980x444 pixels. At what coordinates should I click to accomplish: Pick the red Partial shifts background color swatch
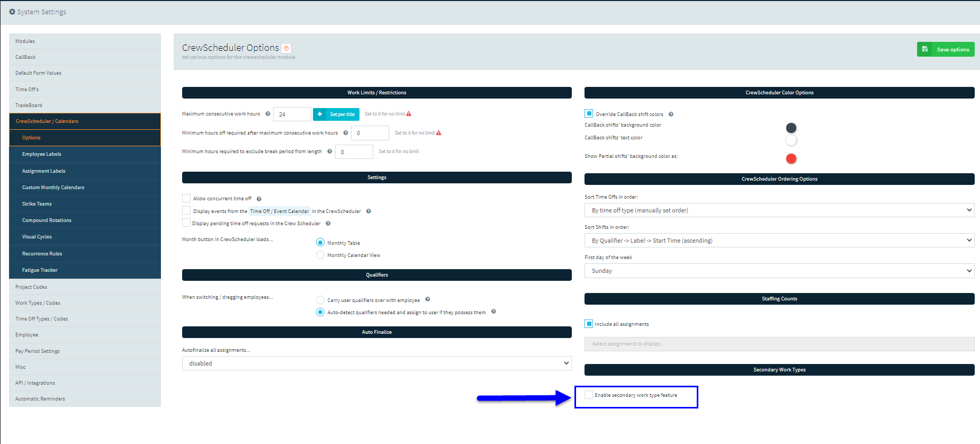coord(791,158)
